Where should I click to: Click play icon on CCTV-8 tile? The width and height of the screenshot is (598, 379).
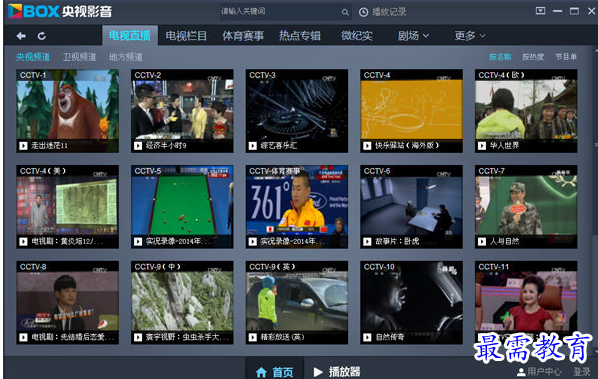pos(23,337)
